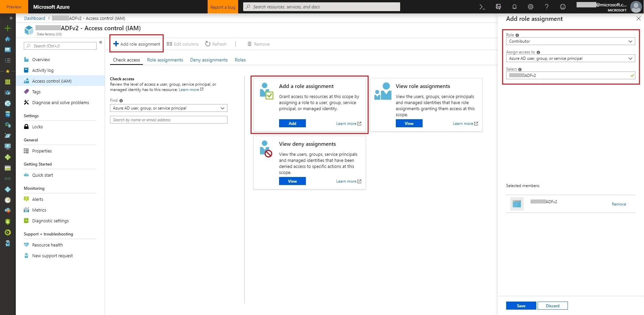
Task: Go to Home in the portal sidebar
Action: pos(8,39)
